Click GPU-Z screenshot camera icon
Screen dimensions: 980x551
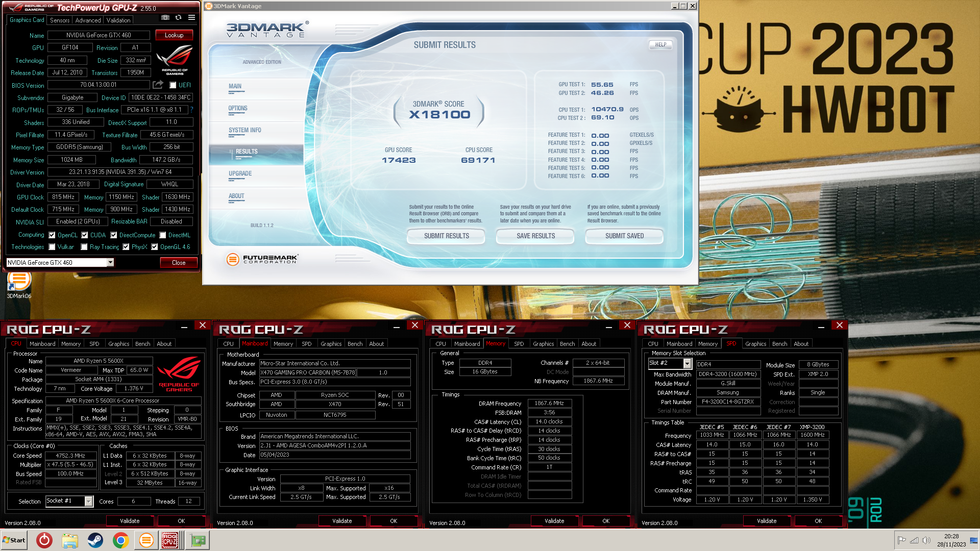165,18
